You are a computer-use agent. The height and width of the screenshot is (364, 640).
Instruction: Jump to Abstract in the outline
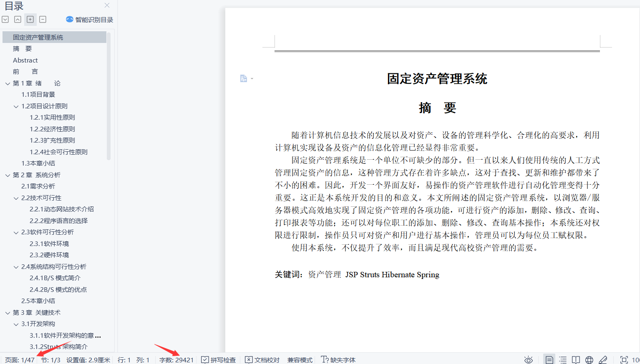tap(25, 60)
